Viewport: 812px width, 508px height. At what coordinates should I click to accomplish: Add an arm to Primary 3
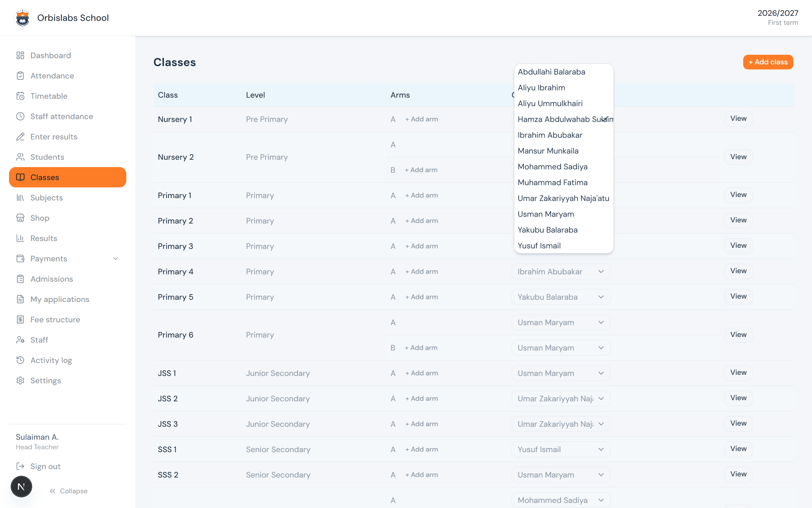(422, 246)
